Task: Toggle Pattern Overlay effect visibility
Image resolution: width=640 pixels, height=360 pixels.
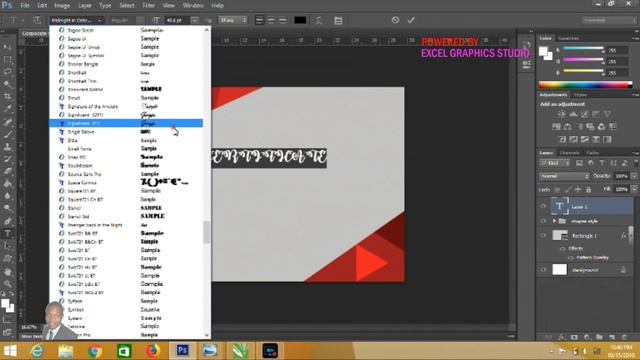Action: click(x=571, y=258)
